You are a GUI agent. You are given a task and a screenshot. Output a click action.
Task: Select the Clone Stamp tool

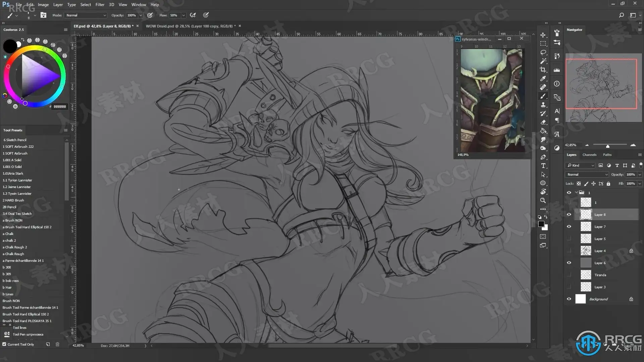coord(543,105)
